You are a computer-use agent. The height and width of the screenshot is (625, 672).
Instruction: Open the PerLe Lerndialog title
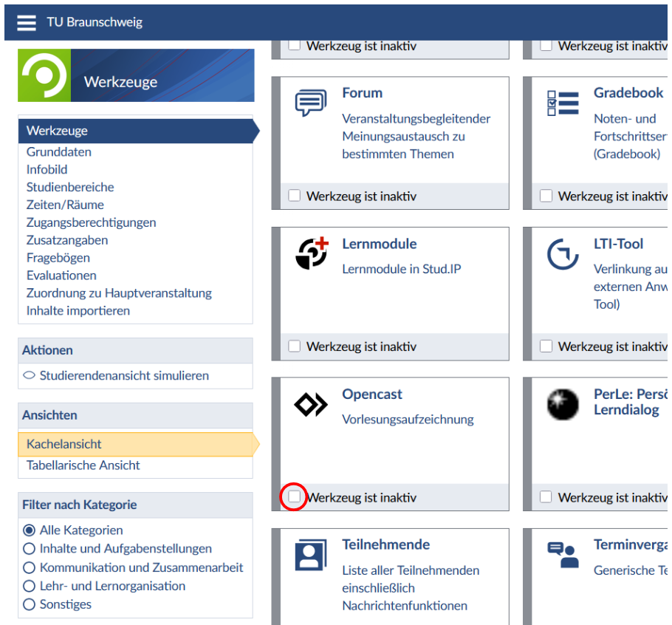[x=631, y=402]
